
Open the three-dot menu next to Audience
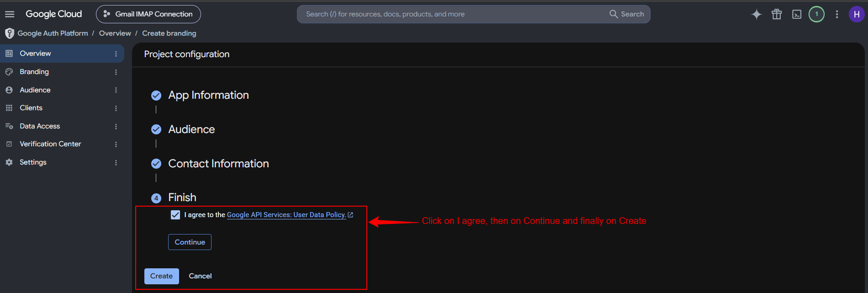click(116, 90)
